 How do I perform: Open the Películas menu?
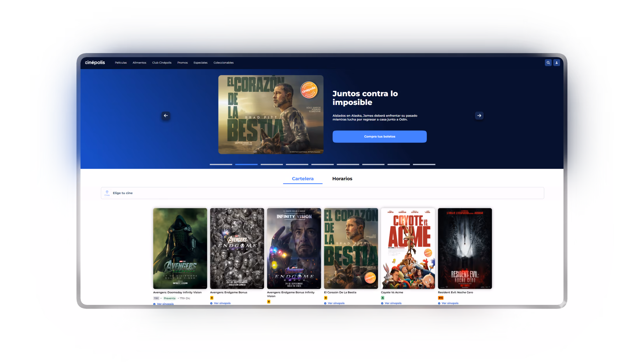tap(121, 63)
